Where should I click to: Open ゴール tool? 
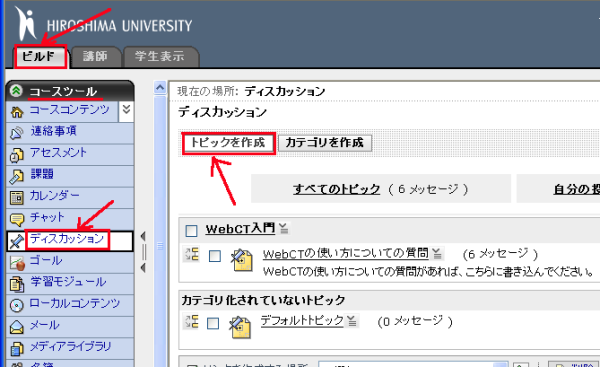(46, 261)
